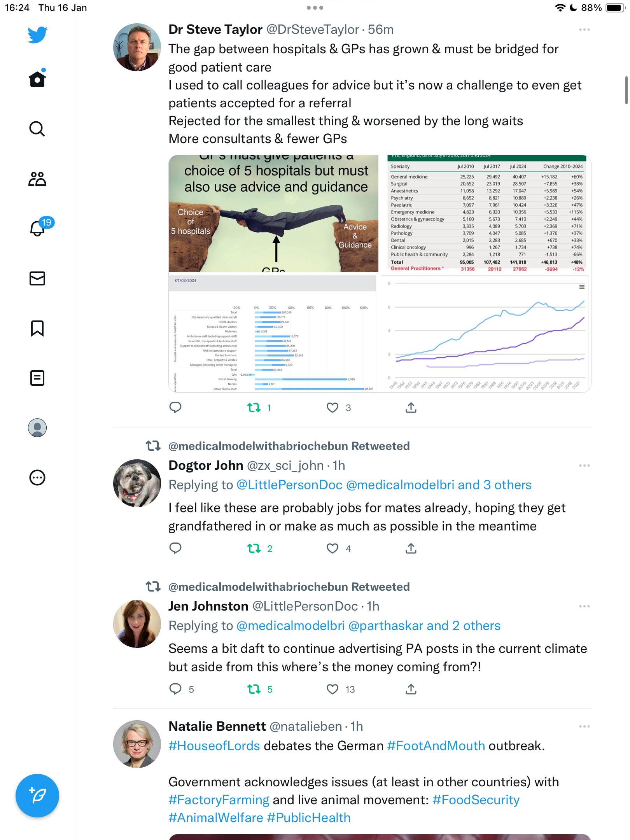This screenshot has height=840, width=630.
Task: Open Lists icon in sidebar
Action: pyautogui.click(x=37, y=378)
